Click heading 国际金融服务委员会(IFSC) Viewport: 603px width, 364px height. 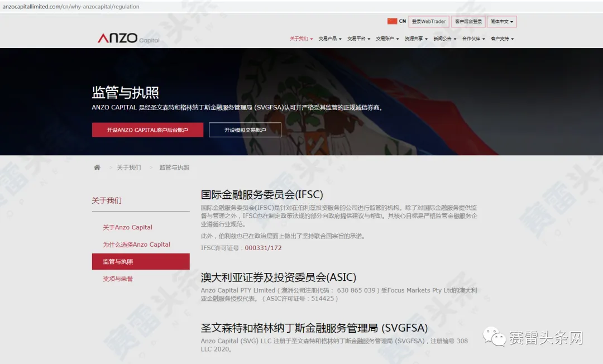click(262, 194)
